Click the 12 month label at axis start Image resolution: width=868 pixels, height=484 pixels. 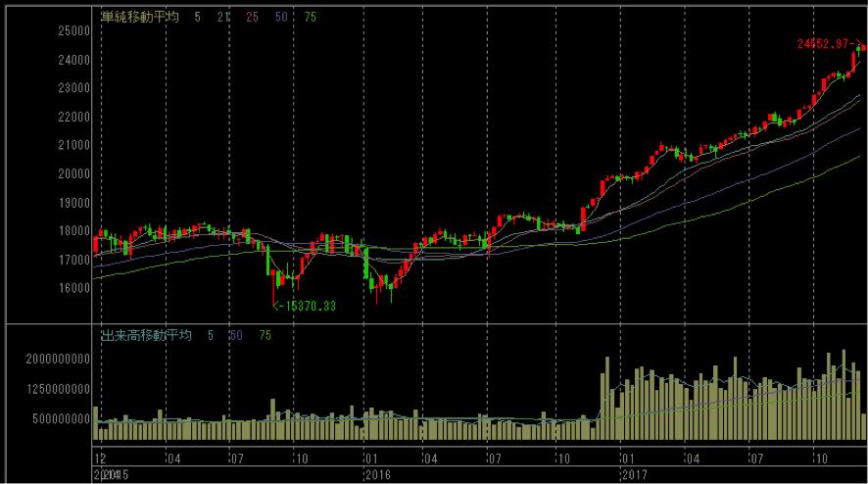tap(99, 459)
